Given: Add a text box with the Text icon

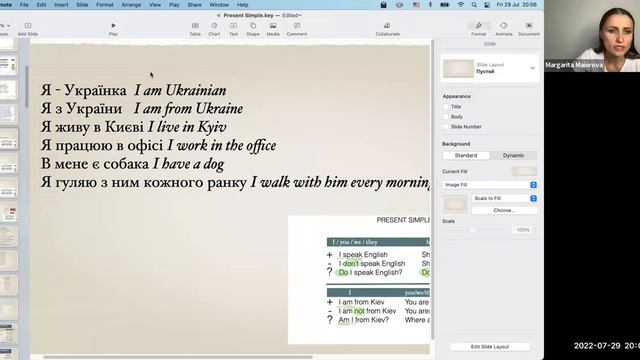Looking at the screenshot, I should 233,26.
